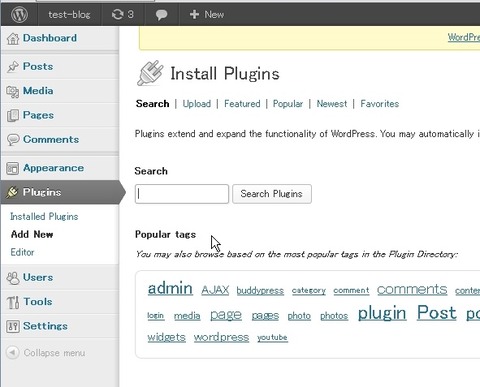The width and height of the screenshot is (480, 387).
Task: Click the Collapse menu arrow icon
Action: point(13,352)
